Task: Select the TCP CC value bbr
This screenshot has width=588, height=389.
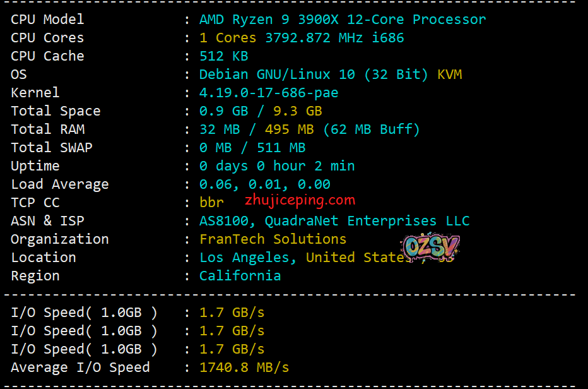Action: [211, 203]
